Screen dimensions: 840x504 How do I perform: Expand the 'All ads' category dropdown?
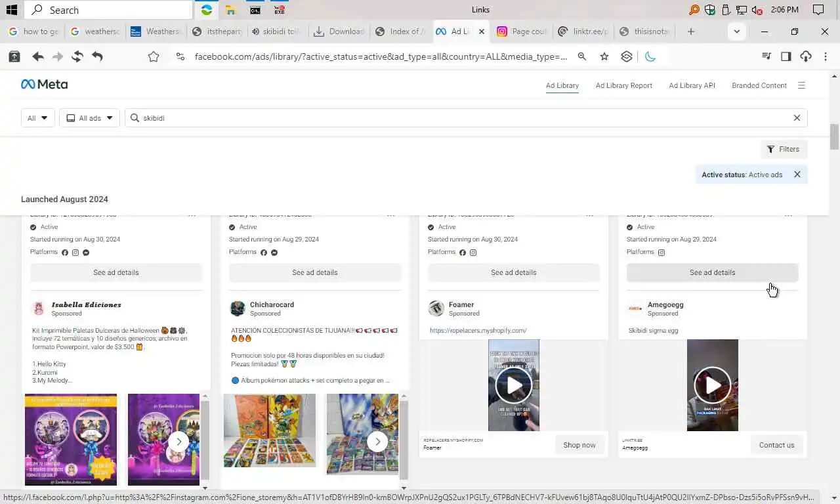(x=89, y=118)
